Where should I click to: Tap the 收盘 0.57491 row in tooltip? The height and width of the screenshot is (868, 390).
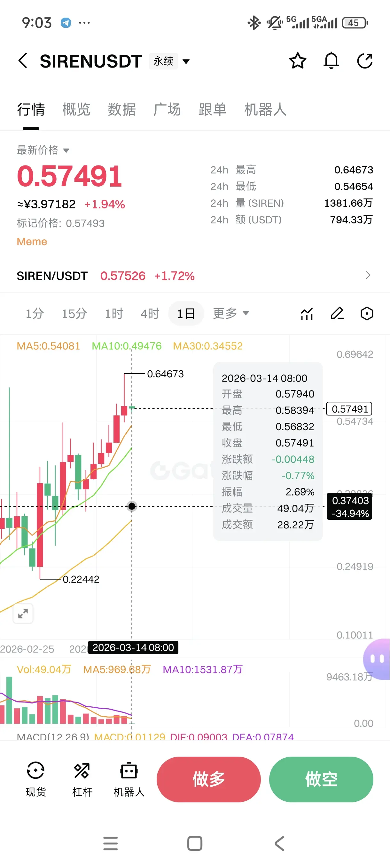coord(268,443)
